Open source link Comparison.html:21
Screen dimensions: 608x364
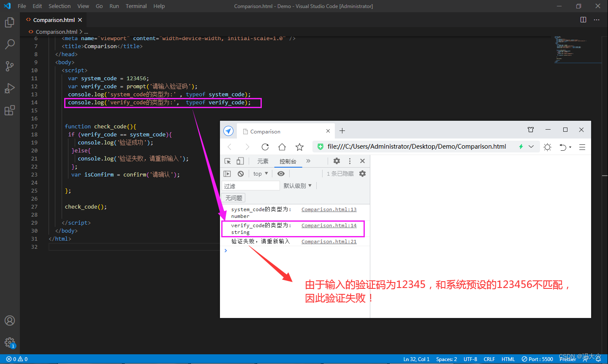click(x=329, y=242)
